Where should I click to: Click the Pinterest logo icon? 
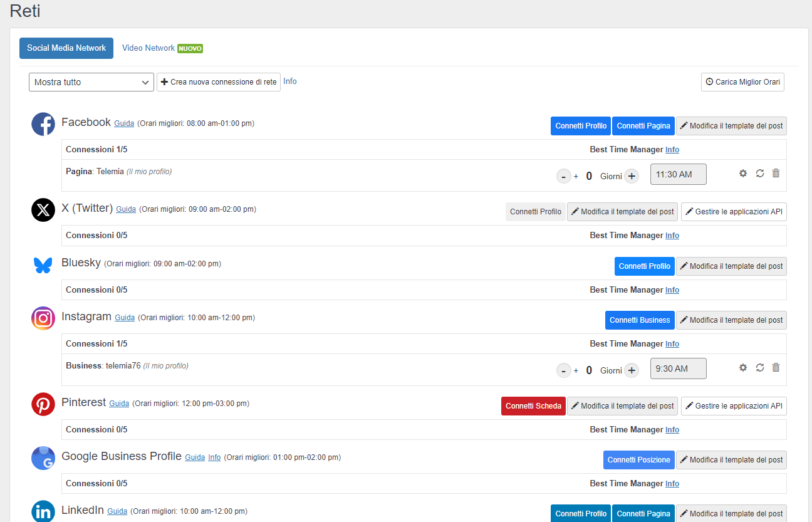point(43,404)
